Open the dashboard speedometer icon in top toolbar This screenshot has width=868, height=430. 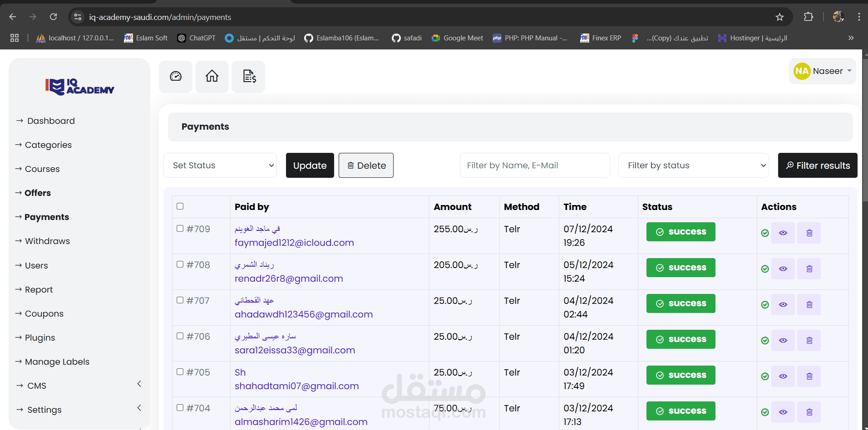(x=176, y=76)
